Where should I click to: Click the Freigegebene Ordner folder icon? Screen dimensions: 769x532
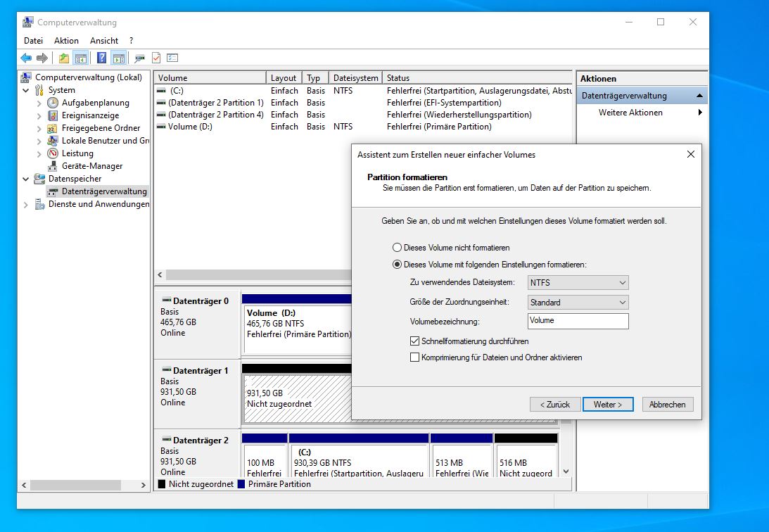[53, 129]
